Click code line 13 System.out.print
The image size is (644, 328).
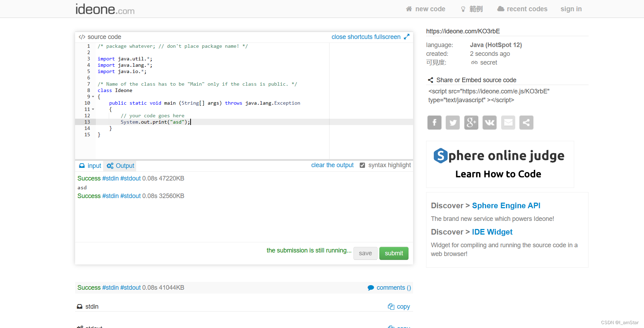point(155,122)
